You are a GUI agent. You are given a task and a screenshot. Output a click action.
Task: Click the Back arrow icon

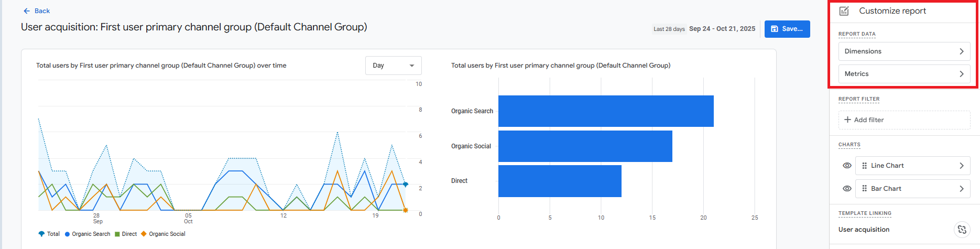(x=27, y=11)
